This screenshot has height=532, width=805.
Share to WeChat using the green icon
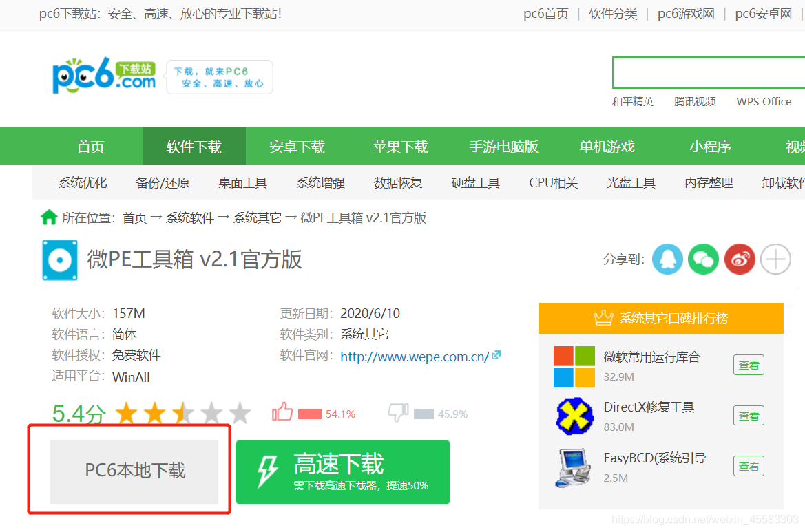703,259
